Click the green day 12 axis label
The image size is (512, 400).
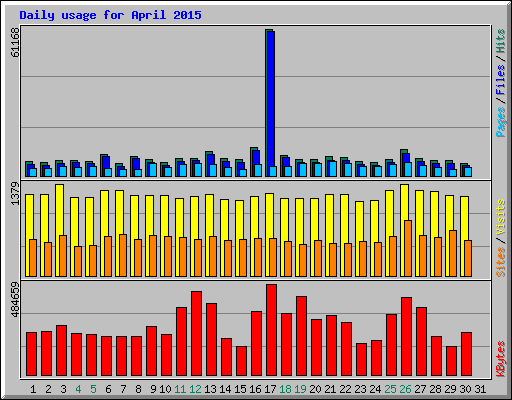click(195, 389)
